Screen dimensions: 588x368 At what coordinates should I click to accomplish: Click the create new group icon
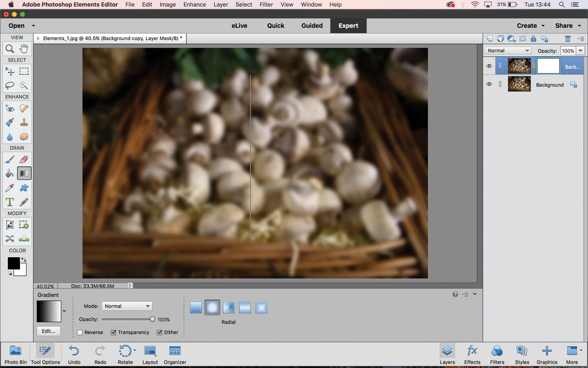click(x=500, y=39)
